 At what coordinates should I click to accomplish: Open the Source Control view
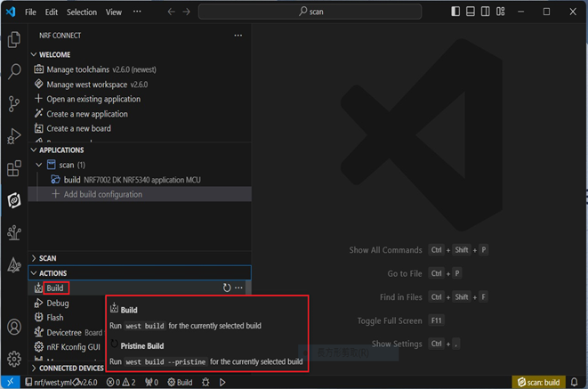(x=13, y=104)
